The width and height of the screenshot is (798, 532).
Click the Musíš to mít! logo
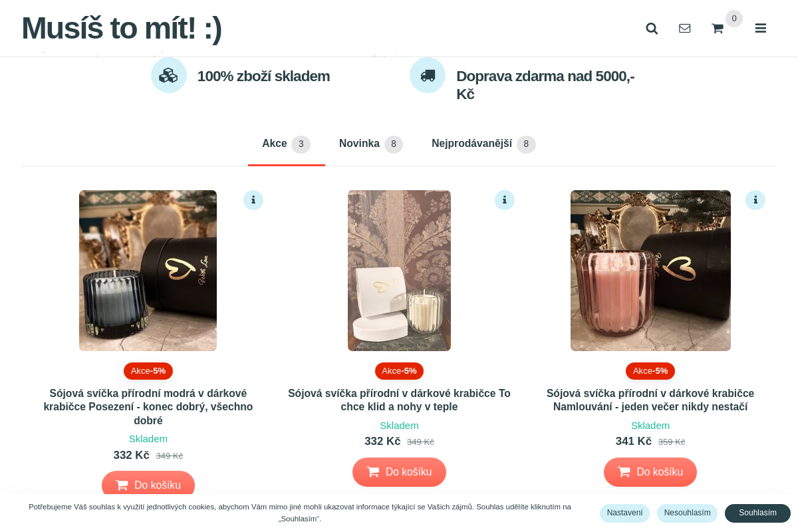tap(120, 28)
